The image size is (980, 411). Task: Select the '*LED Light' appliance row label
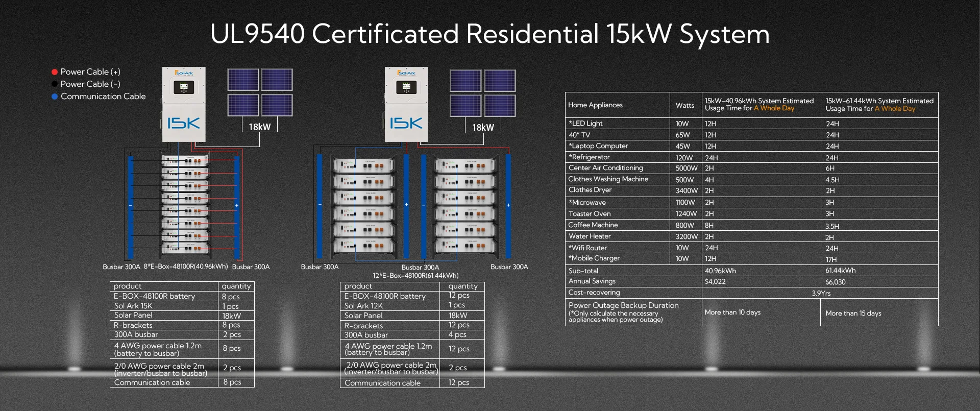[x=585, y=124]
